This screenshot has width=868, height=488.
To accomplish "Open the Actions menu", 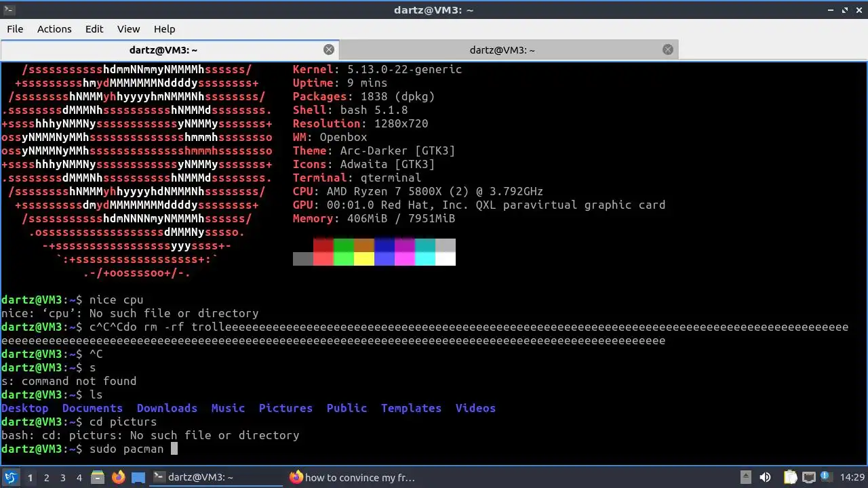I will point(54,29).
